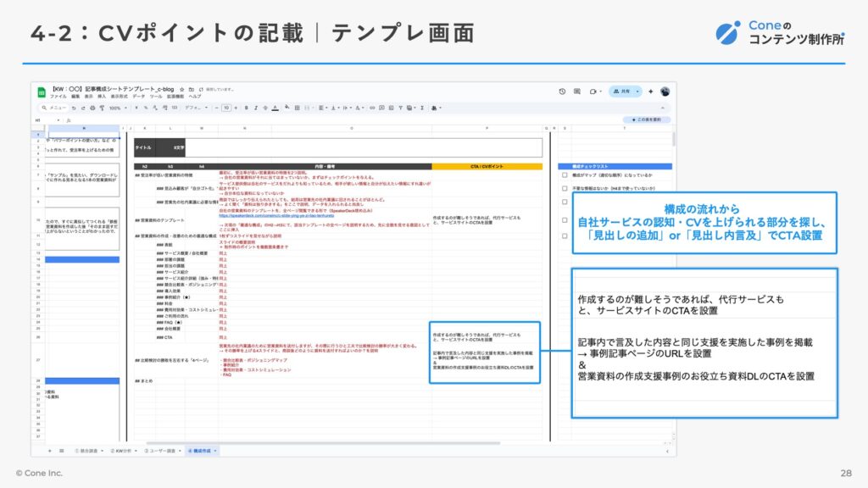Toggle strikethrough formatting
The width and height of the screenshot is (868, 488).
(265, 108)
